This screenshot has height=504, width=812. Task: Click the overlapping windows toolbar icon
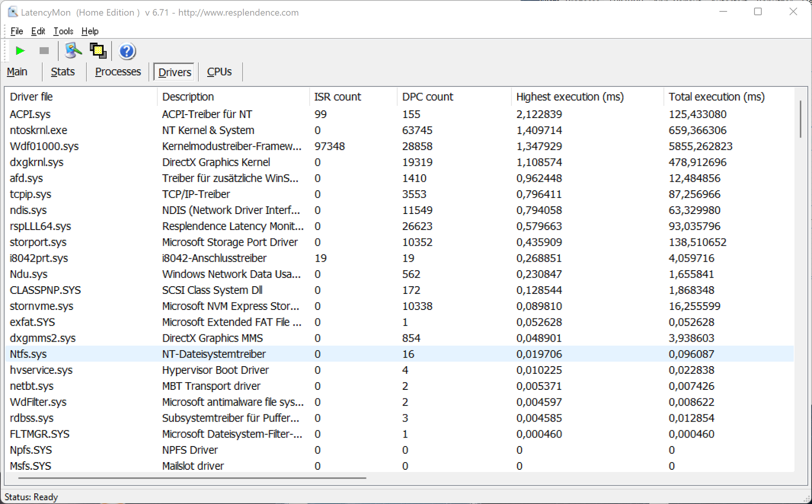(x=98, y=51)
